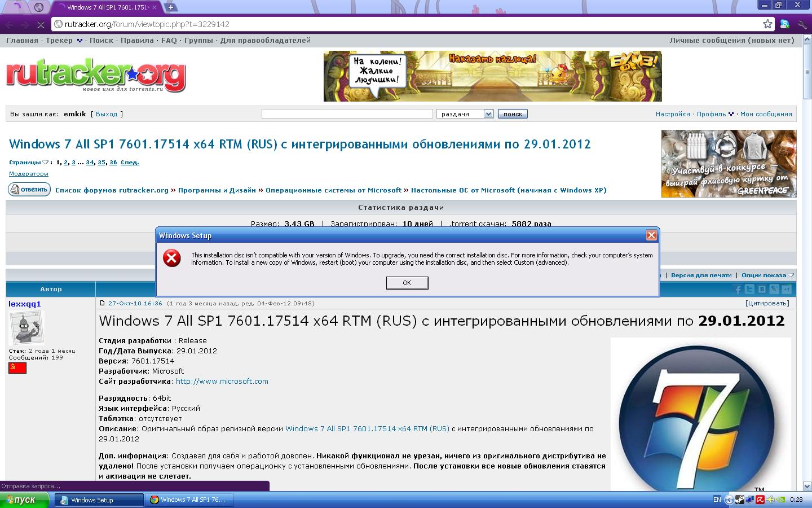
Task: Share the topic on Twitter icon
Action: (749, 290)
